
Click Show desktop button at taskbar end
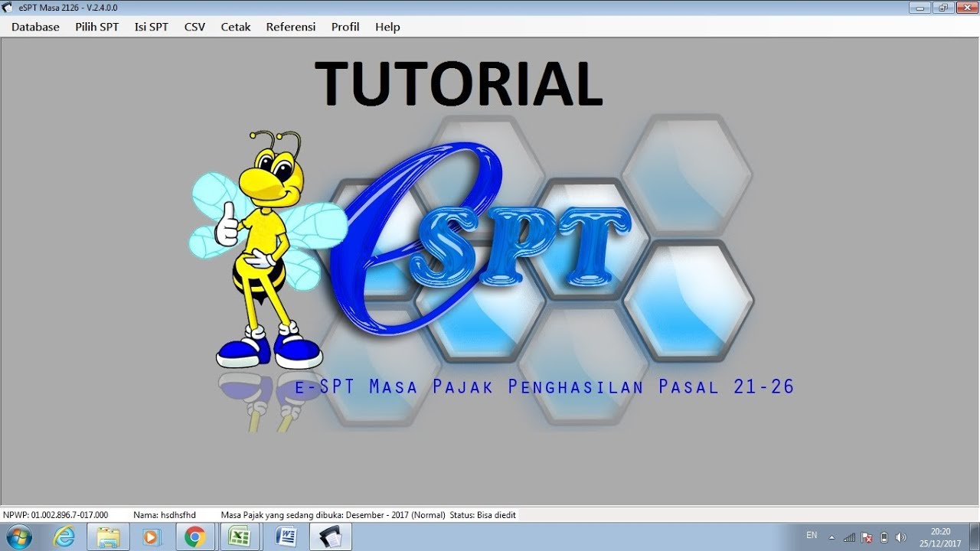pos(974,537)
